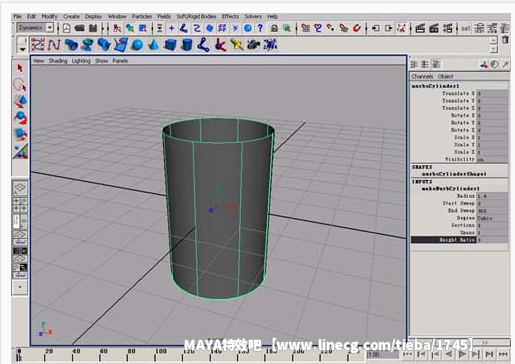Click the yellow pin shelf icon
Screen dimensions: 515x364
237,44
